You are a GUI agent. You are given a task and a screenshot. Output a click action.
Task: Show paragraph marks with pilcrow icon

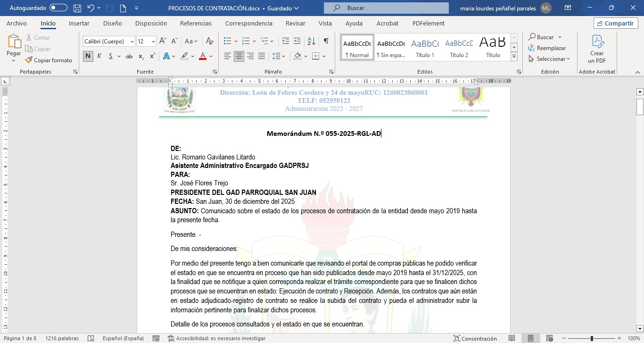coord(326,42)
